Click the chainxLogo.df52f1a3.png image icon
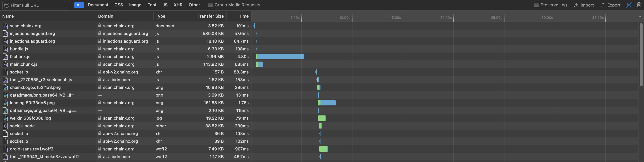The image size is (644, 162). pyautogui.click(x=5, y=88)
